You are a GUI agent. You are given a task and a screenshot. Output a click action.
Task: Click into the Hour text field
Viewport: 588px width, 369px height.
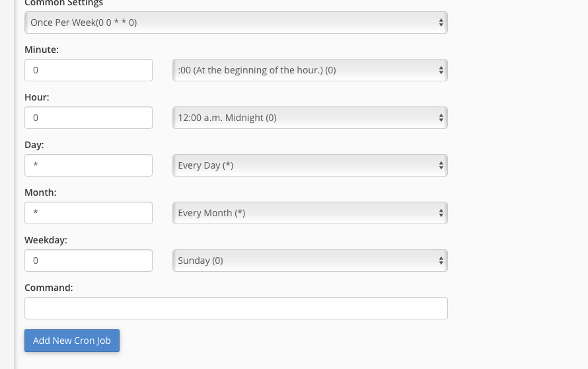tap(89, 118)
